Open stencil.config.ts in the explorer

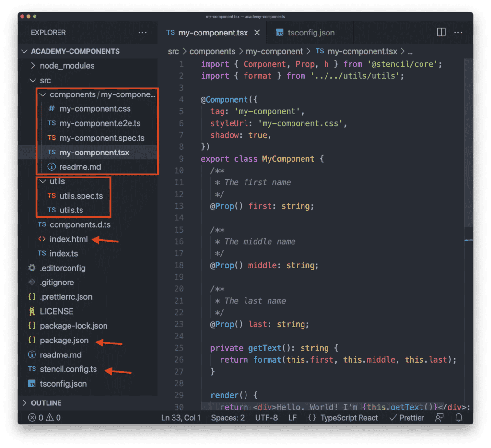click(x=69, y=369)
